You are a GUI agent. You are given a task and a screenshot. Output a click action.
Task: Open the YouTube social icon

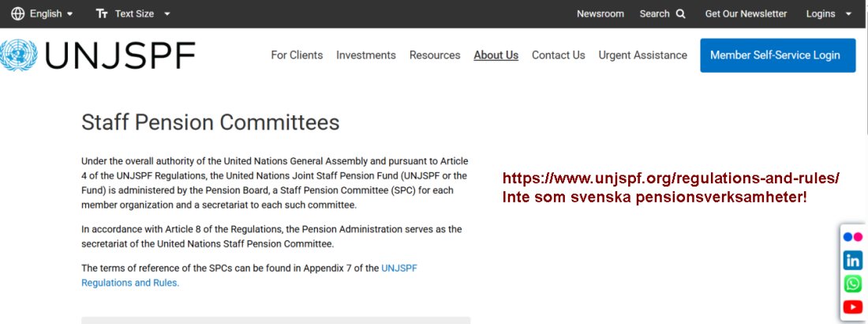(x=852, y=307)
